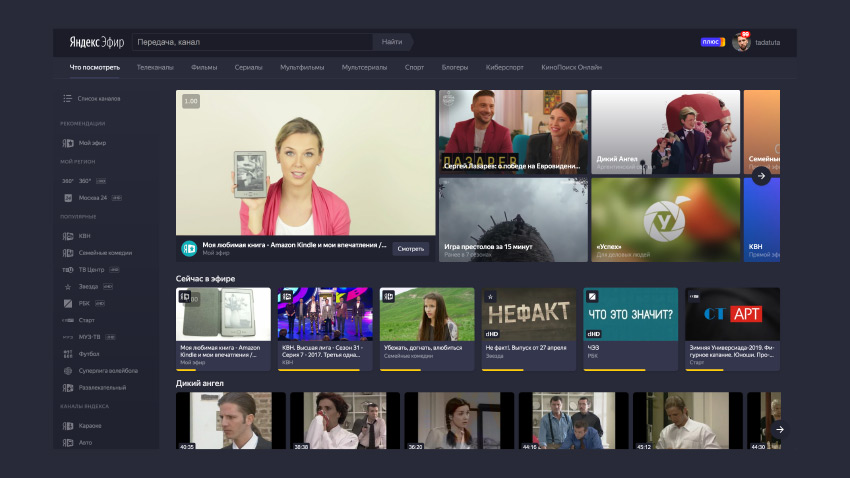Click the Дикий ангел section heading

coord(199,383)
